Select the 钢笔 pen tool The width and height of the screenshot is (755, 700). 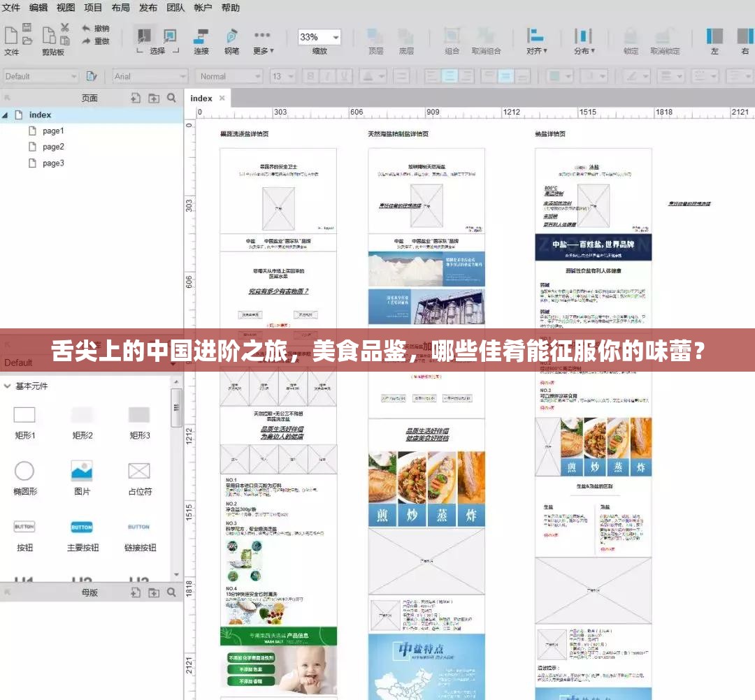point(231,41)
